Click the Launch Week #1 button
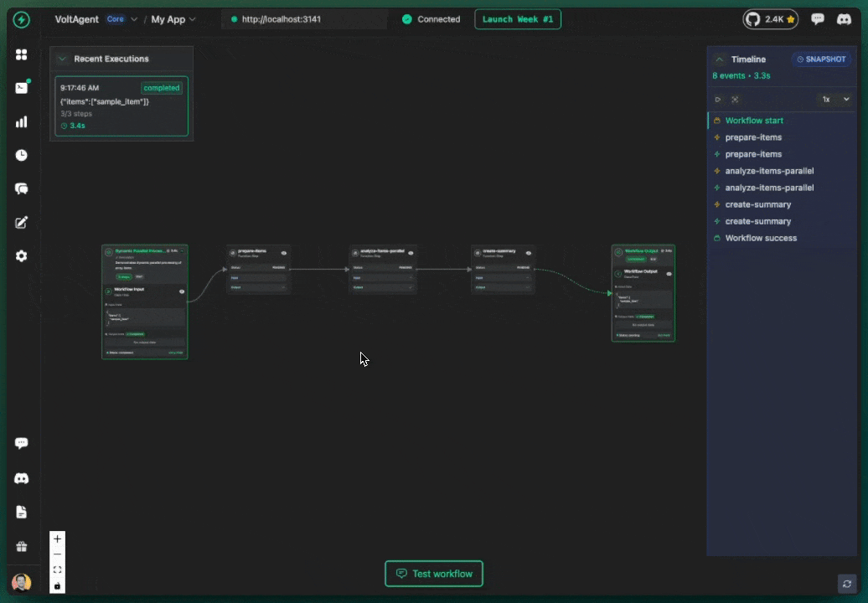 [518, 19]
